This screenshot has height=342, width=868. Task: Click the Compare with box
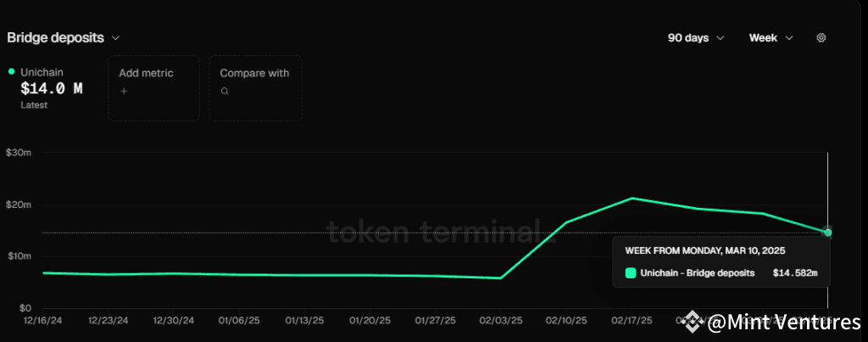[255, 87]
